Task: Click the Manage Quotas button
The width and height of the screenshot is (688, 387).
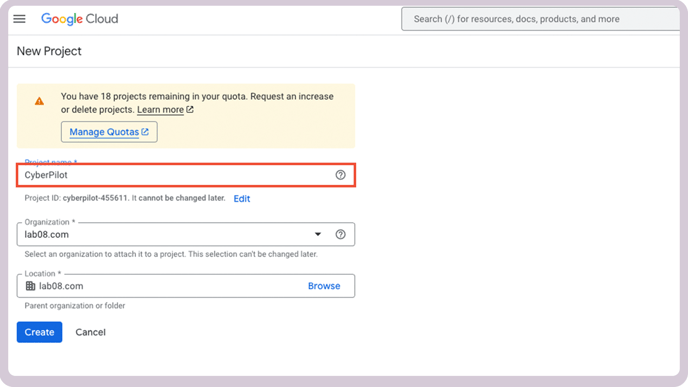Action: point(109,132)
